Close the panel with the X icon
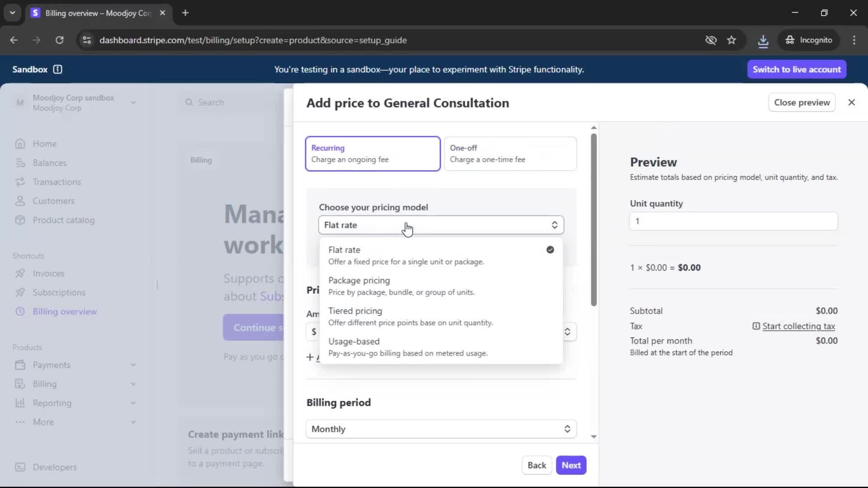 [851, 103]
